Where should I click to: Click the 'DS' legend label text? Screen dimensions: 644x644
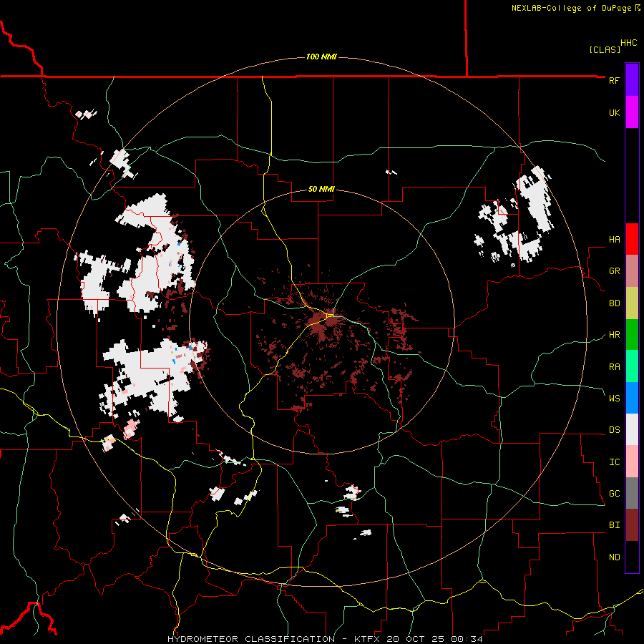[x=614, y=430]
